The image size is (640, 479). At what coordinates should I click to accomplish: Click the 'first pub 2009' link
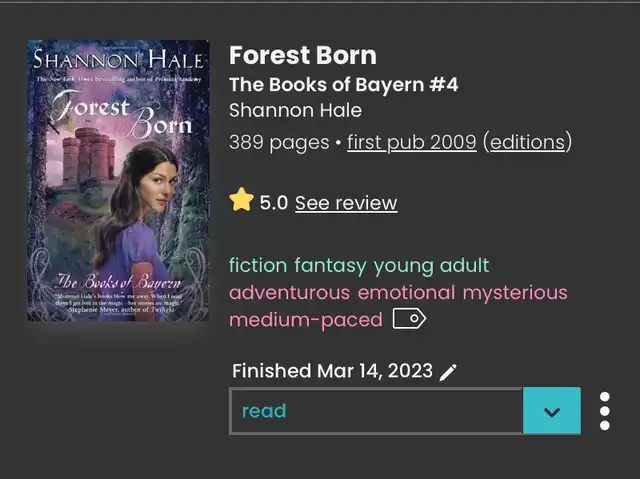[411, 142]
